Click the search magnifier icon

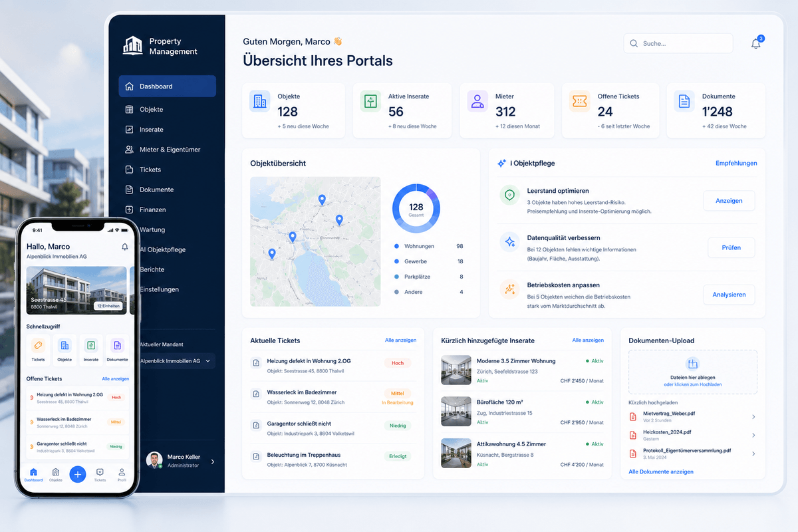point(634,44)
